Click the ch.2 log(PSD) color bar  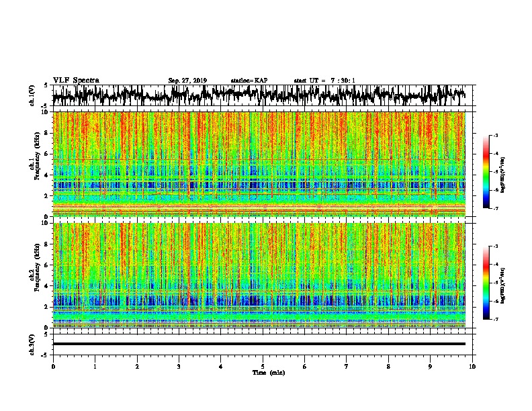tap(486, 283)
